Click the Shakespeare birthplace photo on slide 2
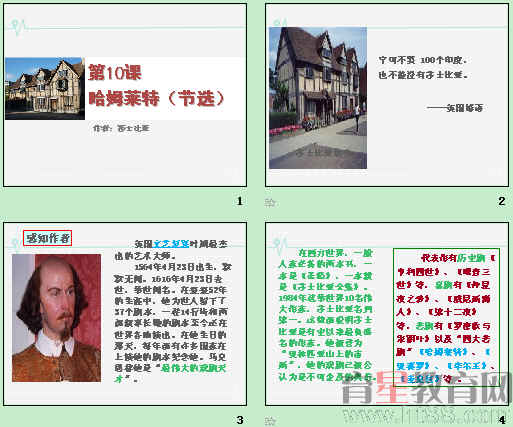513x427 pixels. tap(318, 98)
